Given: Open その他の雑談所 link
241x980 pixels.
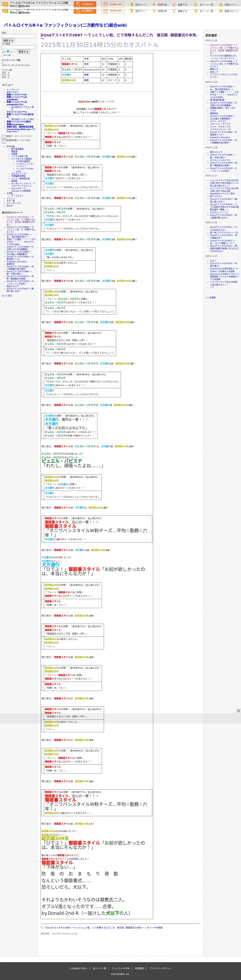Looking at the screenshot, I should pos(23,161).
